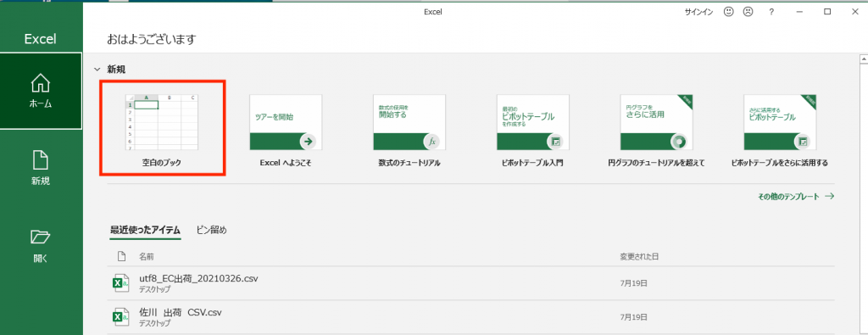
Task: Switch to the 最近使ったアイテム tab
Action: click(x=145, y=231)
